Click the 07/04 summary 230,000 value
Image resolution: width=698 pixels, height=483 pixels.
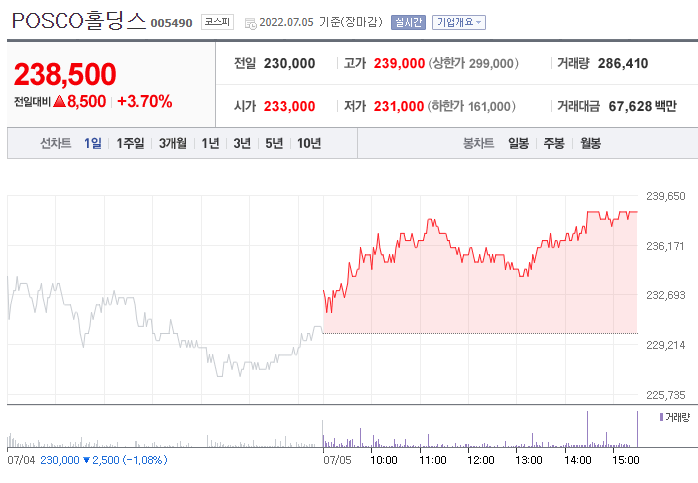pos(60,460)
